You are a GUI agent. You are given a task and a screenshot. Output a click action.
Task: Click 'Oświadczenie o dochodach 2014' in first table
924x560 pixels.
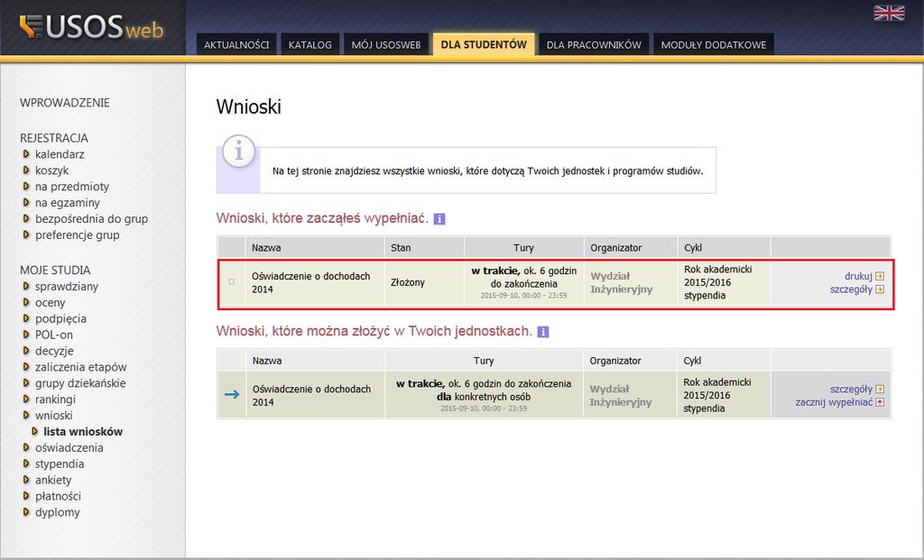310,282
